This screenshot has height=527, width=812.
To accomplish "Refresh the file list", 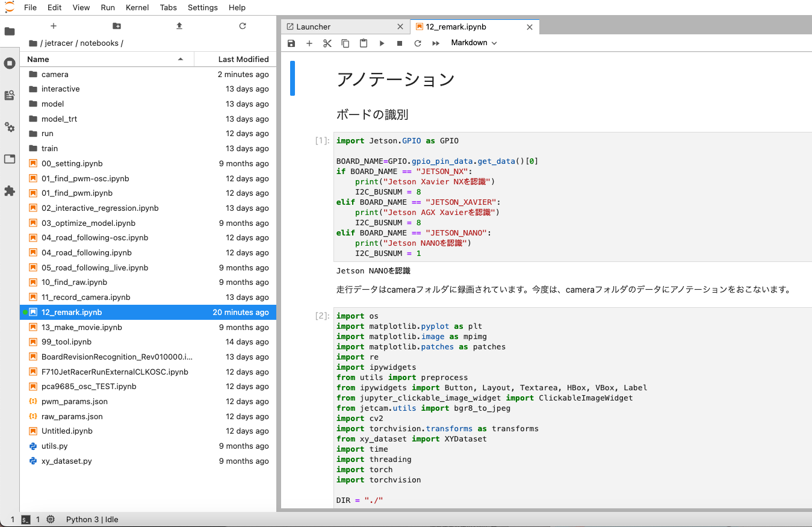I will (243, 26).
